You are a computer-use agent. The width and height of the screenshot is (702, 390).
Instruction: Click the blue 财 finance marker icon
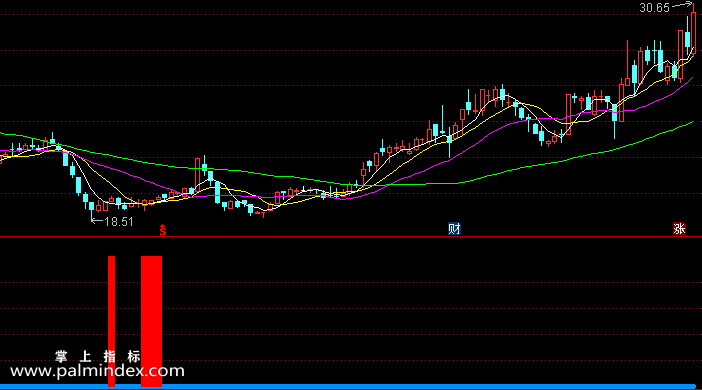pyautogui.click(x=454, y=229)
